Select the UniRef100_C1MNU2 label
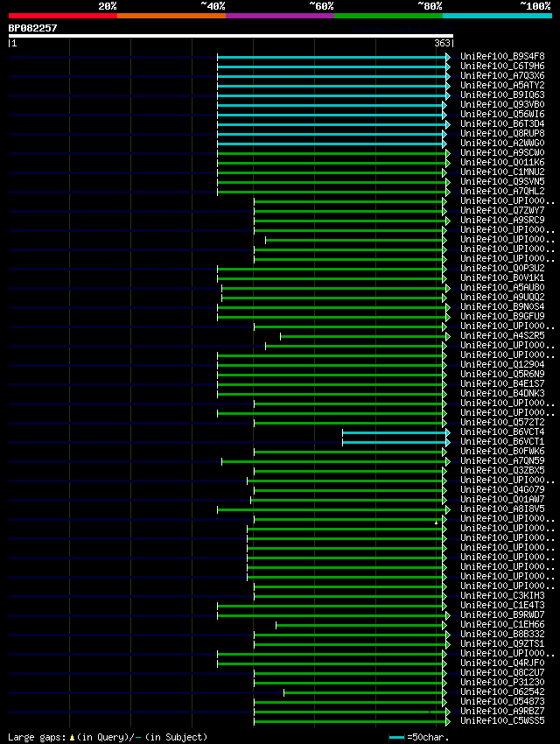 [502, 172]
